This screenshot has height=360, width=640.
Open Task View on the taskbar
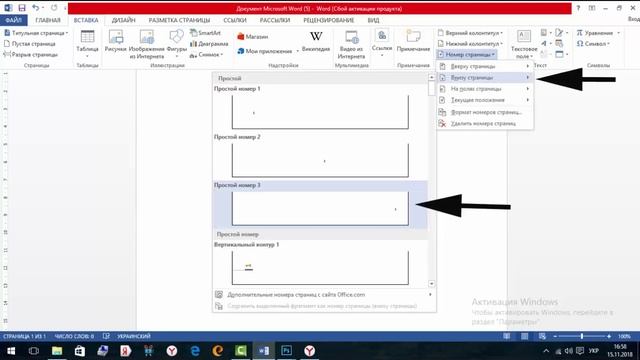pos(34,351)
